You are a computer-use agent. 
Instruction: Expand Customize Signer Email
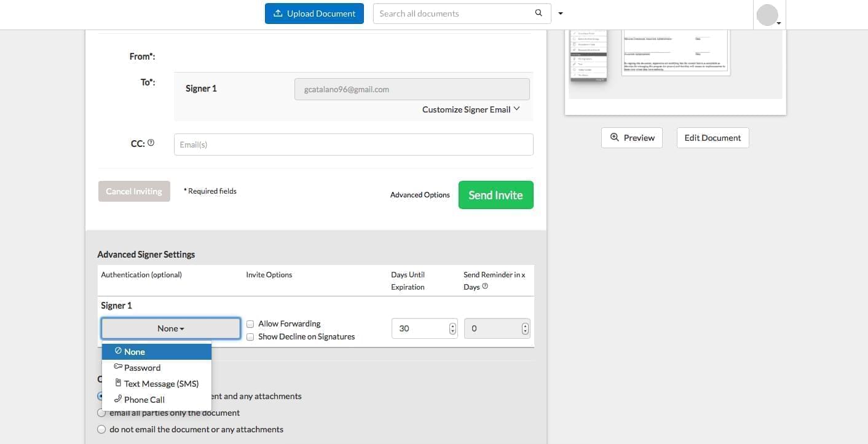tap(471, 109)
